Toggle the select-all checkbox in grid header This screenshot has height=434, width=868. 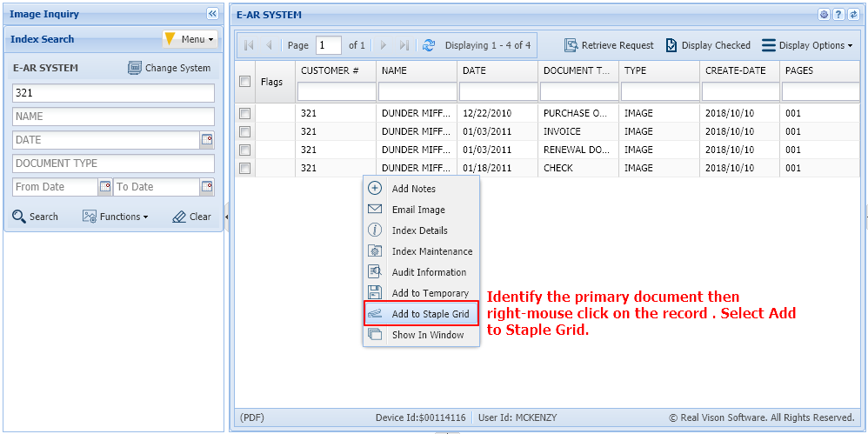pyautogui.click(x=245, y=81)
